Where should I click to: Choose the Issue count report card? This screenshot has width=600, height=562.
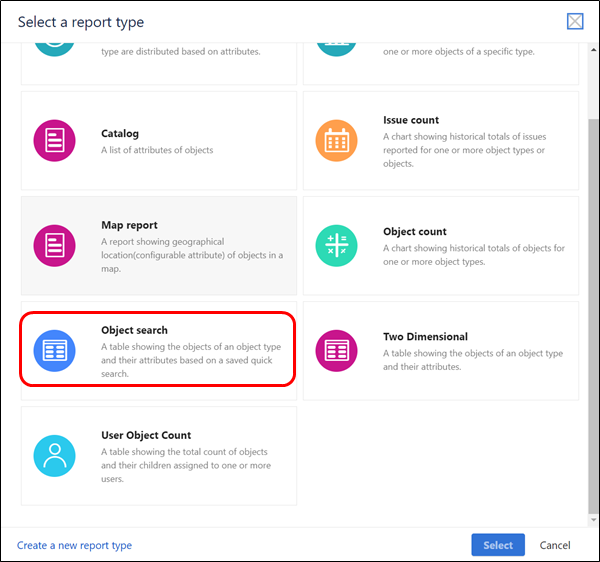(x=441, y=140)
